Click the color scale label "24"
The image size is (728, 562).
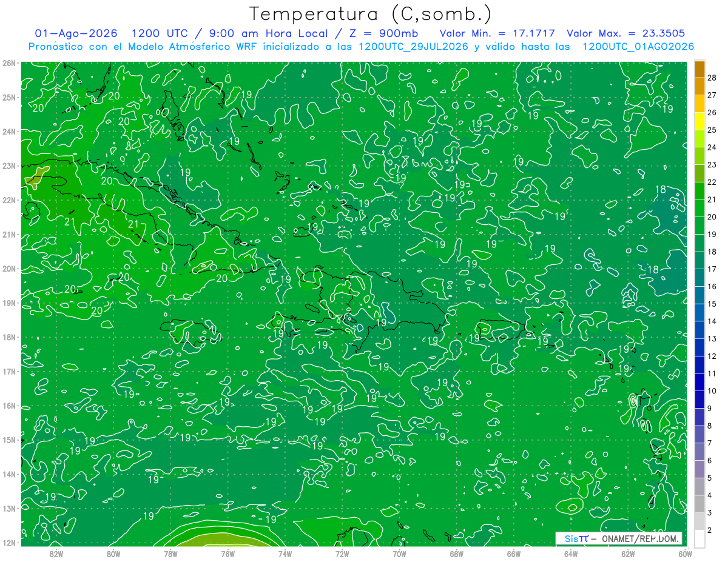pyautogui.click(x=712, y=147)
